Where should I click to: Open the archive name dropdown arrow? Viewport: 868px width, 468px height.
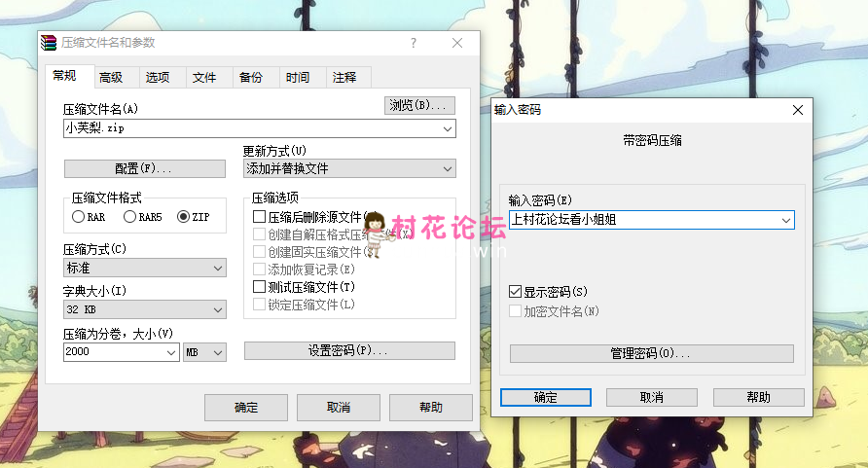click(x=448, y=128)
